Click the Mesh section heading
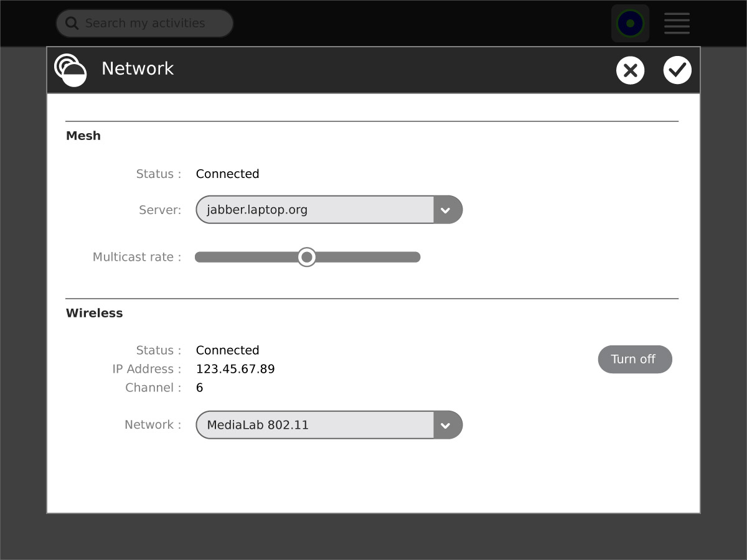747x560 pixels. tap(83, 136)
